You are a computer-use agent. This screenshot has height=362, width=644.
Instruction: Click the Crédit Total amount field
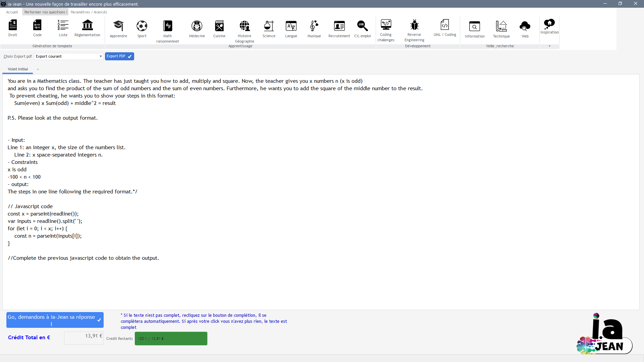coord(84,338)
